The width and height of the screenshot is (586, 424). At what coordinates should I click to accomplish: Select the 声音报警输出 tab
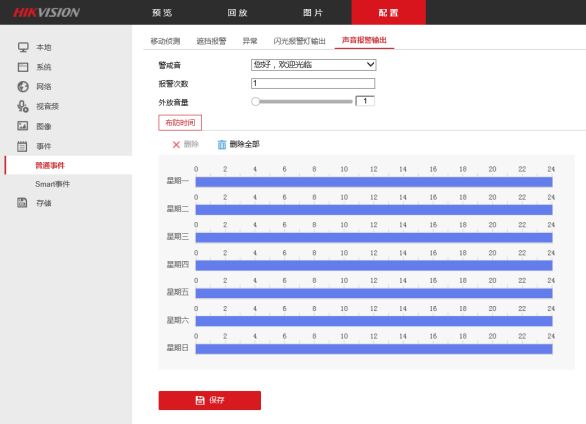coord(364,40)
